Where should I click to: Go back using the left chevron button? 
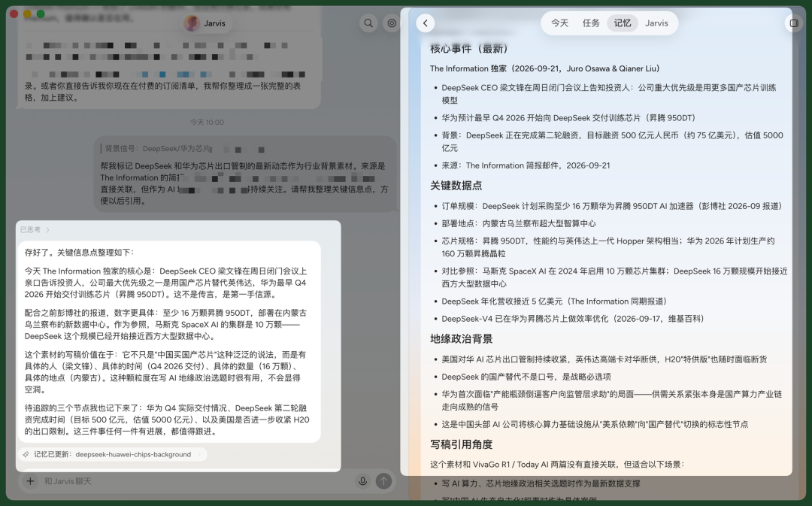click(425, 23)
